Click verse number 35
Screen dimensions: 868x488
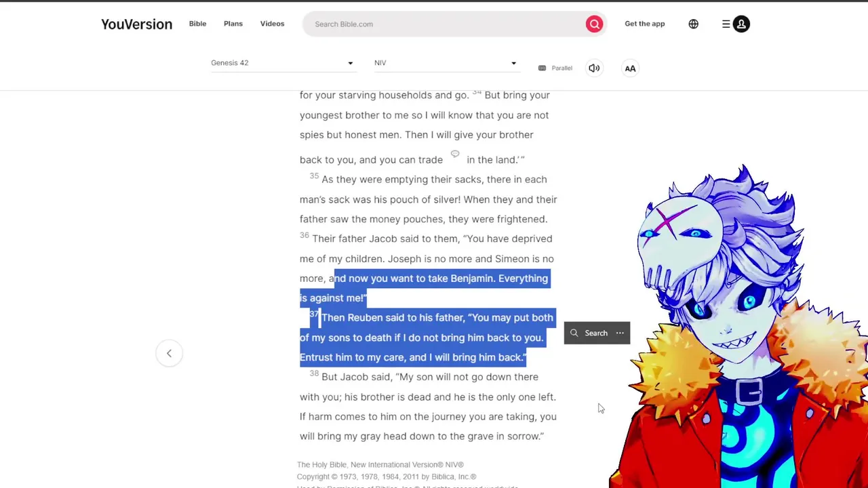(x=314, y=176)
